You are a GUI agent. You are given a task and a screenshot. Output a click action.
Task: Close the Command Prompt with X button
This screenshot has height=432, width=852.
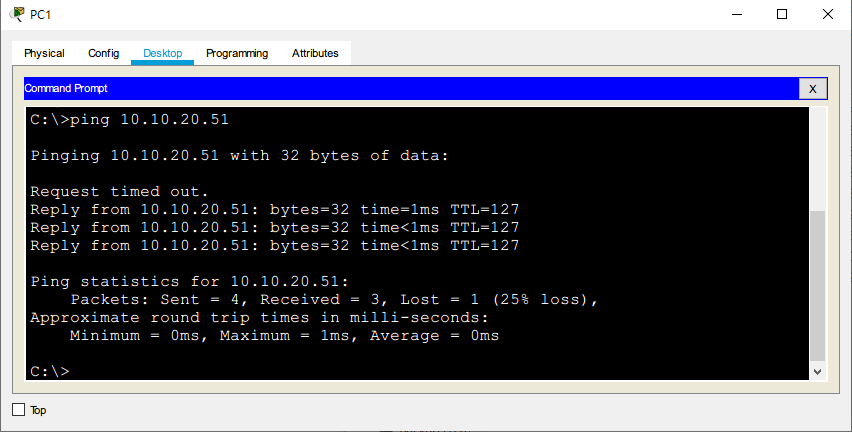[812, 89]
